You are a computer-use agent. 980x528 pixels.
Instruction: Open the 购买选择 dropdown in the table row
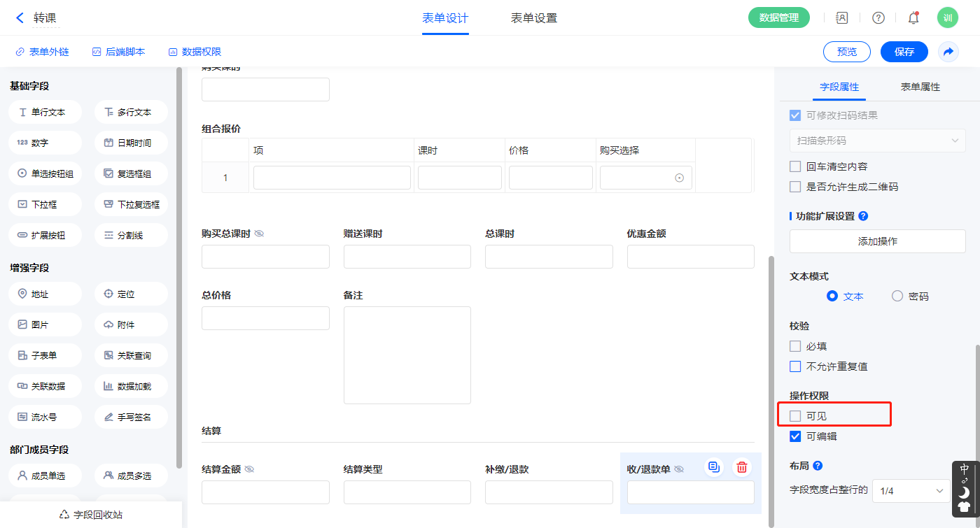(645, 178)
